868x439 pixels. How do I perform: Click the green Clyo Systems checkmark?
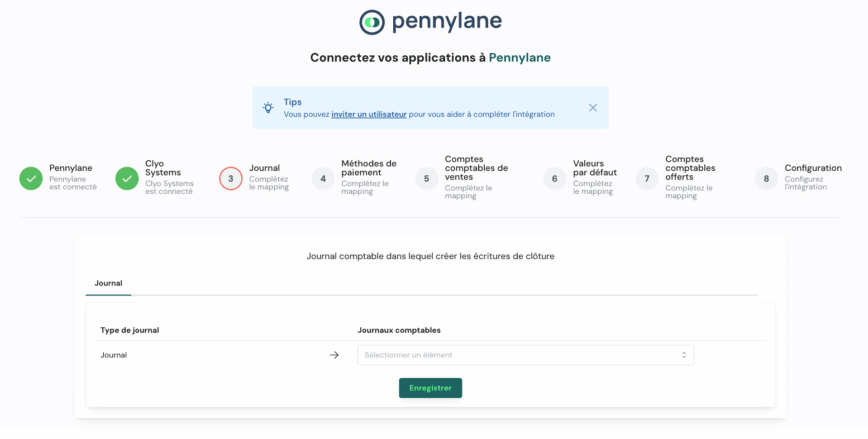127,179
